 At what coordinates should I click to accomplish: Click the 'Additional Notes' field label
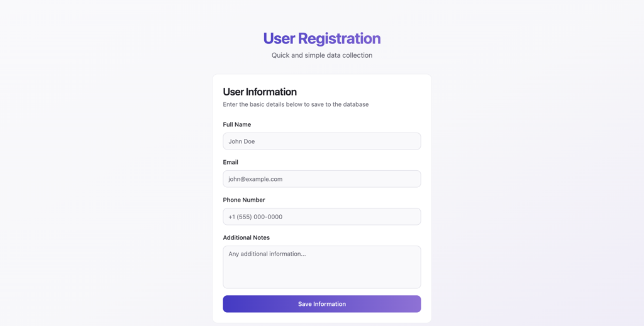pos(246,237)
